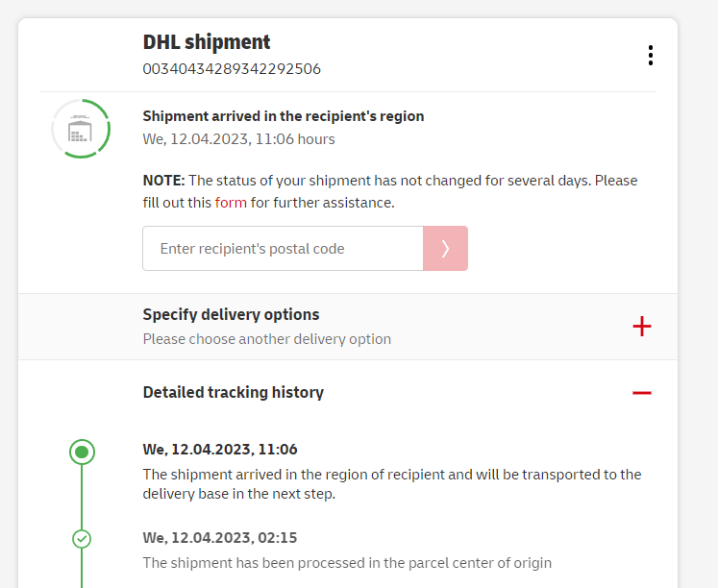Expand delivery options with the red plus
The height and width of the screenshot is (588, 718).
[642, 327]
